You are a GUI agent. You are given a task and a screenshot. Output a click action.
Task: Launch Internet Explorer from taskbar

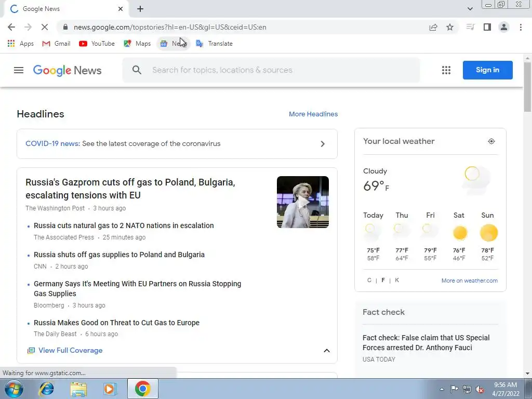point(46,389)
